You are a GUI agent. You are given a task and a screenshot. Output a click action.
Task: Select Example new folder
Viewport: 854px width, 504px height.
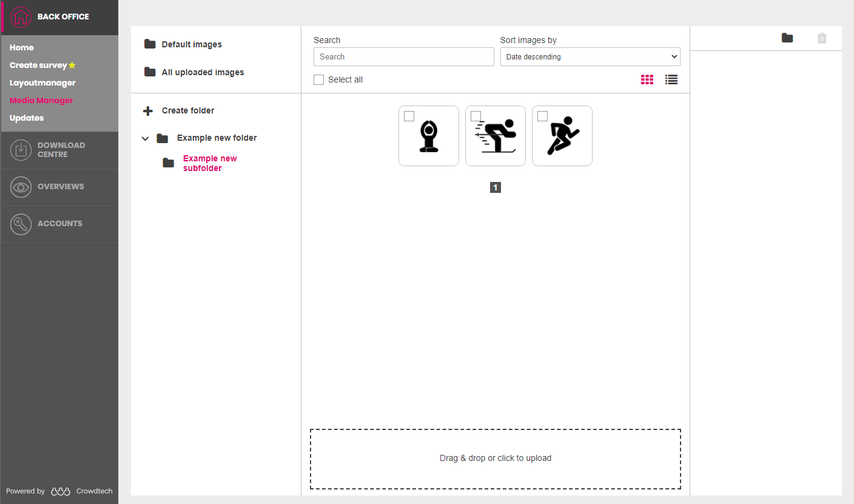point(217,138)
